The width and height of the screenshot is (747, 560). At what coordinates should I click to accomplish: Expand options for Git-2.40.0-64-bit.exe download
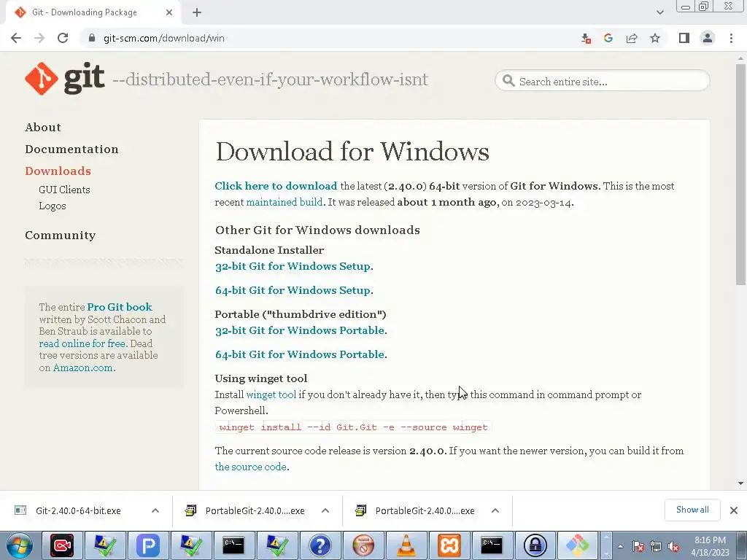tap(155, 510)
